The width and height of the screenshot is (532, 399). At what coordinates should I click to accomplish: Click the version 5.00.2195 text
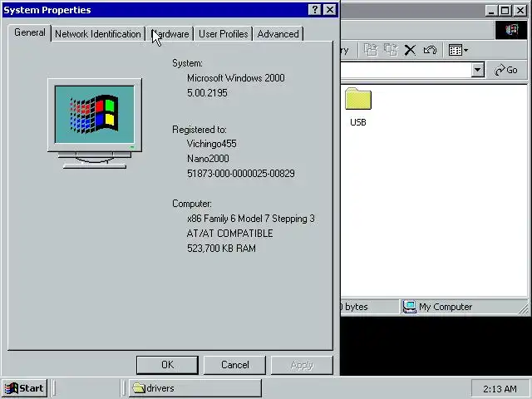point(207,93)
